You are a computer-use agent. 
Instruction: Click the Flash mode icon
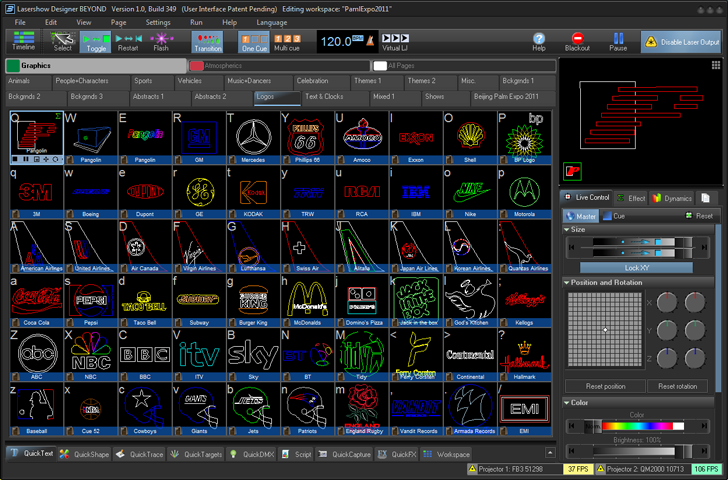pyautogui.click(x=161, y=41)
